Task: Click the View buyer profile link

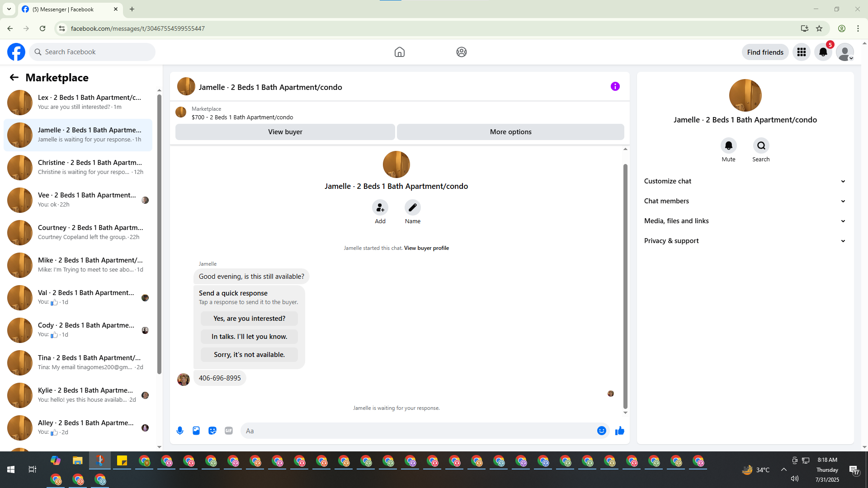Action: (426, 248)
